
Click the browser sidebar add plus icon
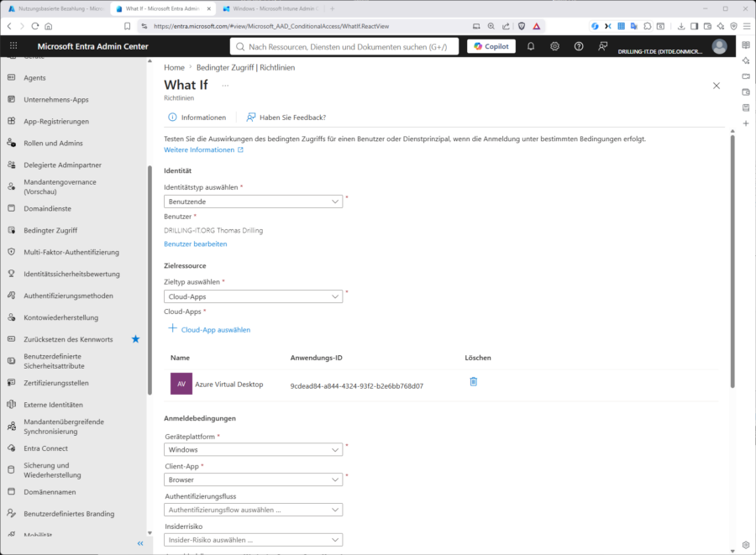pos(746,123)
